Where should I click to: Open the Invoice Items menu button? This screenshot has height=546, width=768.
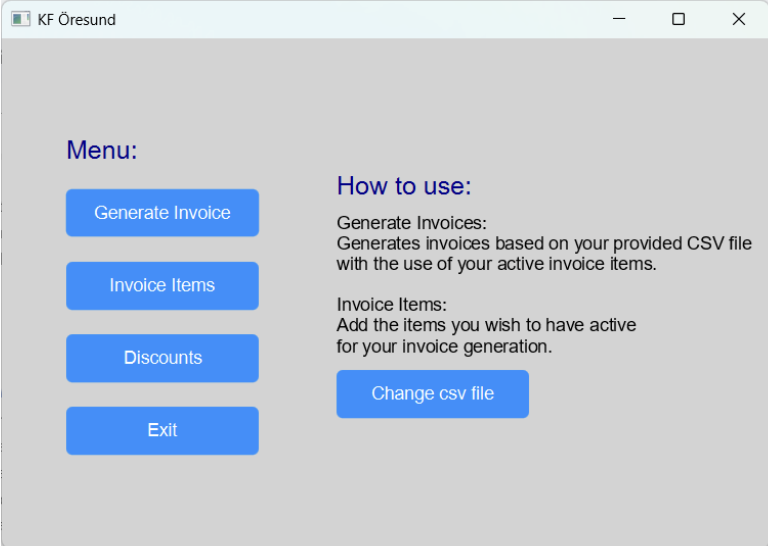click(x=162, y=286)
